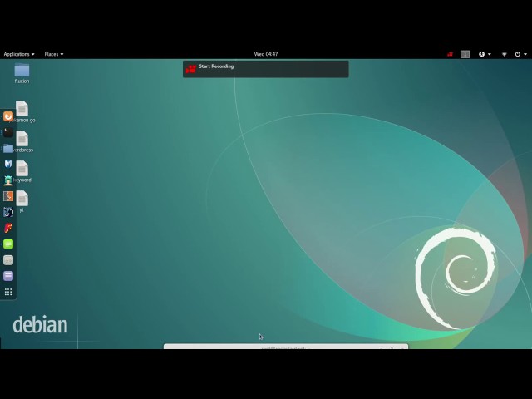Image resolution: width=532 pixels, height=399 pixels.
Task: Click the power icon in top bar
Action: [517, 54]
